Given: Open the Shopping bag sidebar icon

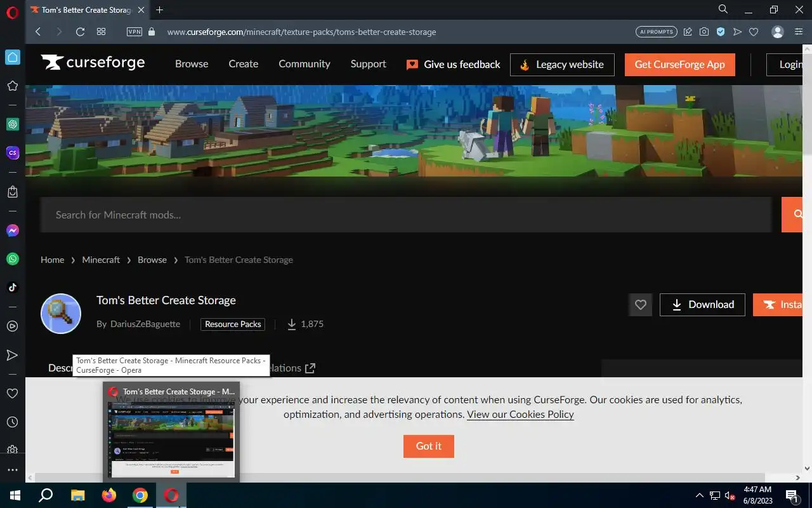Looking at the screenshot, I should pos(12,192).
